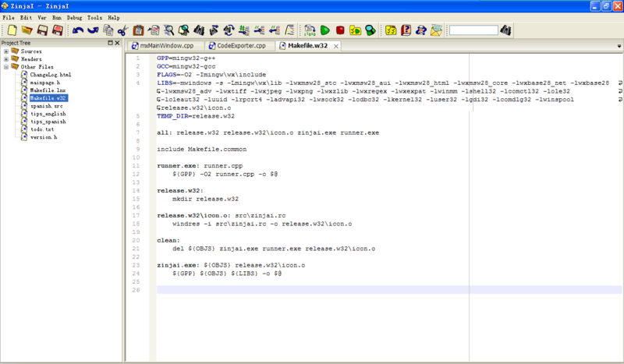Switch to the CodeExporter.cpp tab

tap(239, 46)
